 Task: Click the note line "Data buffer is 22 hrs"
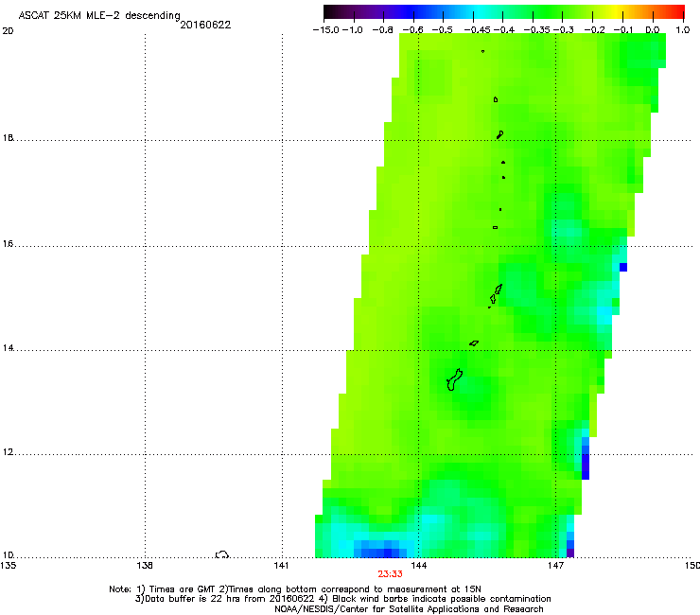[x=342, y=599]
